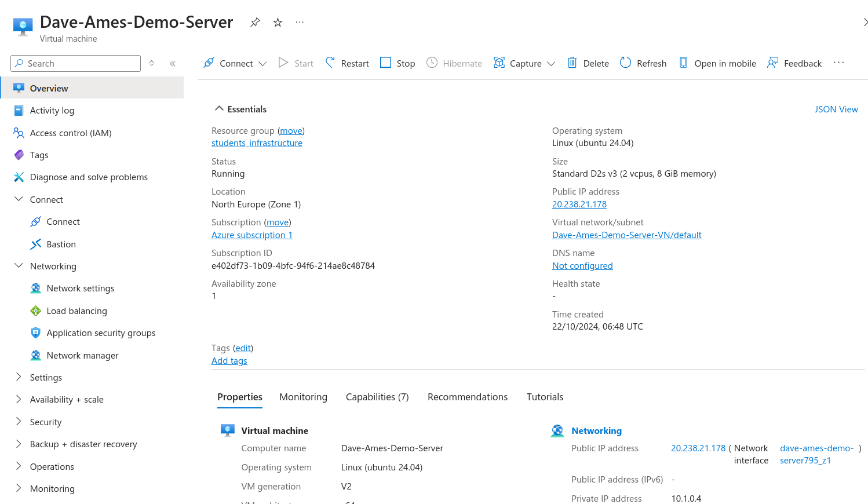Click the Refresh circular arrow icon
This screenshot has width=868, height=504.
click(626, 63)
